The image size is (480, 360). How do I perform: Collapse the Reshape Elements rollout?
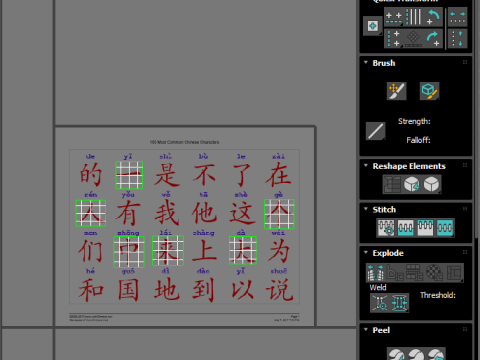coord(366,166)
